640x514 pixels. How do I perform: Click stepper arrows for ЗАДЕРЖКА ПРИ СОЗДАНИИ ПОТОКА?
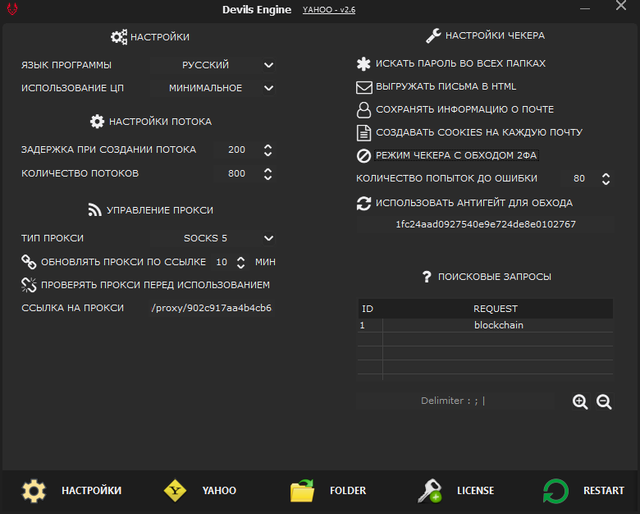pyautogui.click(x=268, y=150)
